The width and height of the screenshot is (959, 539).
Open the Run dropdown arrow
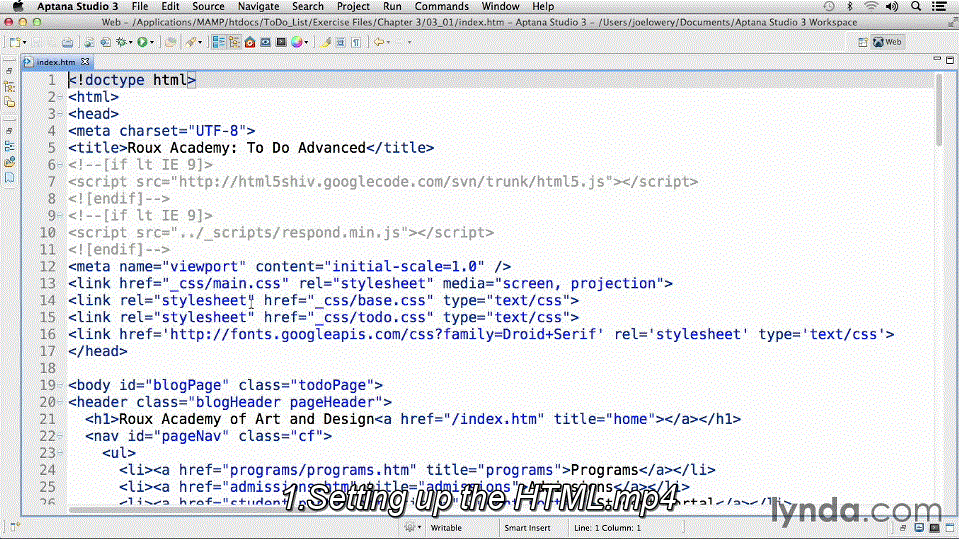(x=152, y=43)
